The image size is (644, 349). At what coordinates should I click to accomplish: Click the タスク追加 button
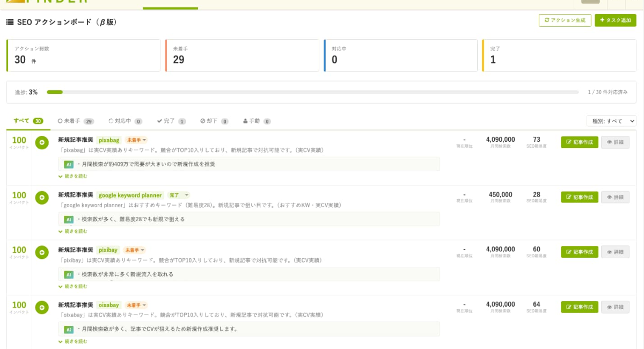(615, 20)
